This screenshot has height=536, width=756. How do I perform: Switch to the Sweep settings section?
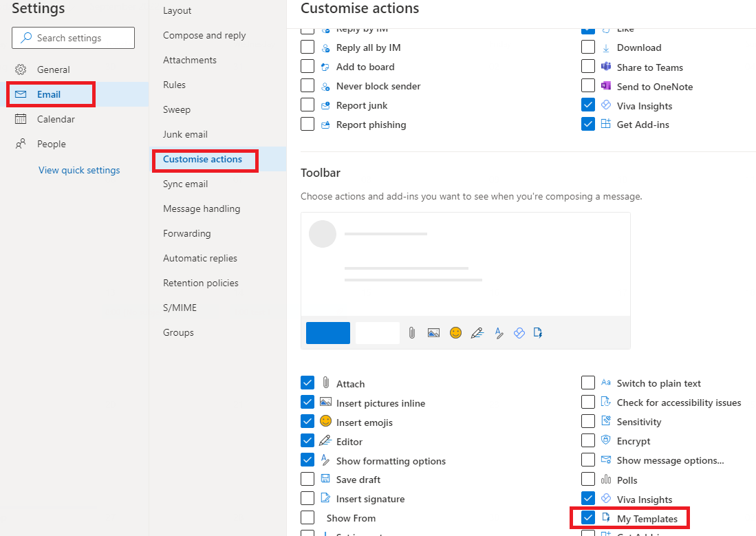click(x=176, y=109)
